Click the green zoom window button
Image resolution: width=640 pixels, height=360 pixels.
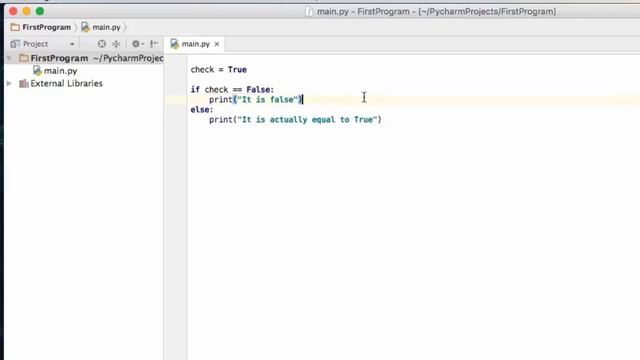pos(40,11)
